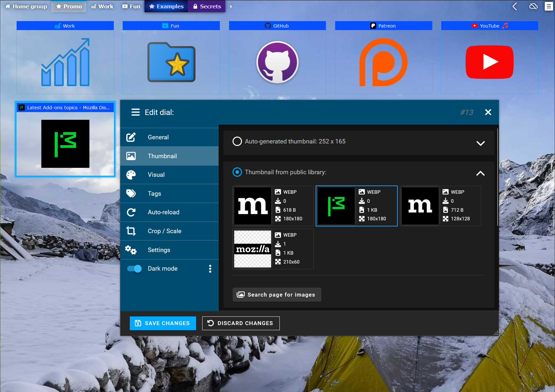The height and width of the screenshot is (392, 555).
Task: Click Save Changes button
Action: [x=163, y=323]
